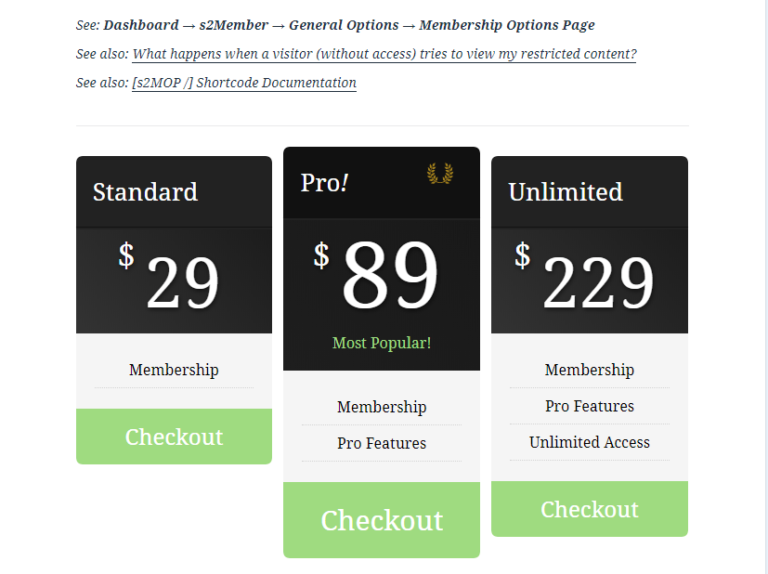Click the Pro! plan heading

(324, 182)
